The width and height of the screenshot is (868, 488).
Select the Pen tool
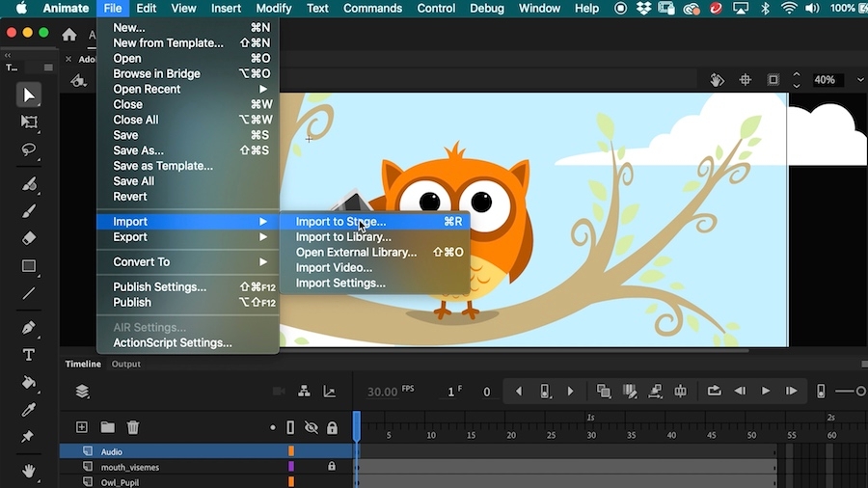pos(29,328)
